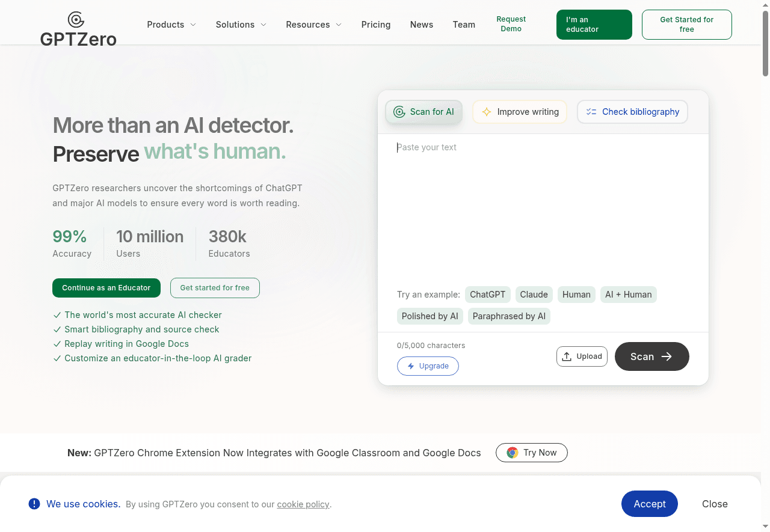Click the Upload tray icon

567,356
